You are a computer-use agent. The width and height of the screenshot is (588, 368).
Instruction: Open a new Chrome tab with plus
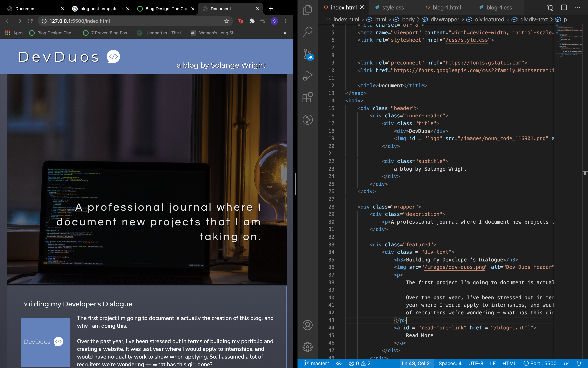point(271,9)
